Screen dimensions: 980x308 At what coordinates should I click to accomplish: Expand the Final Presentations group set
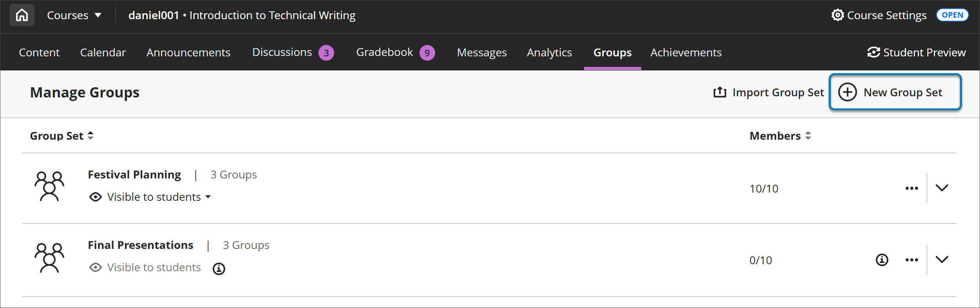coord(942,259)
